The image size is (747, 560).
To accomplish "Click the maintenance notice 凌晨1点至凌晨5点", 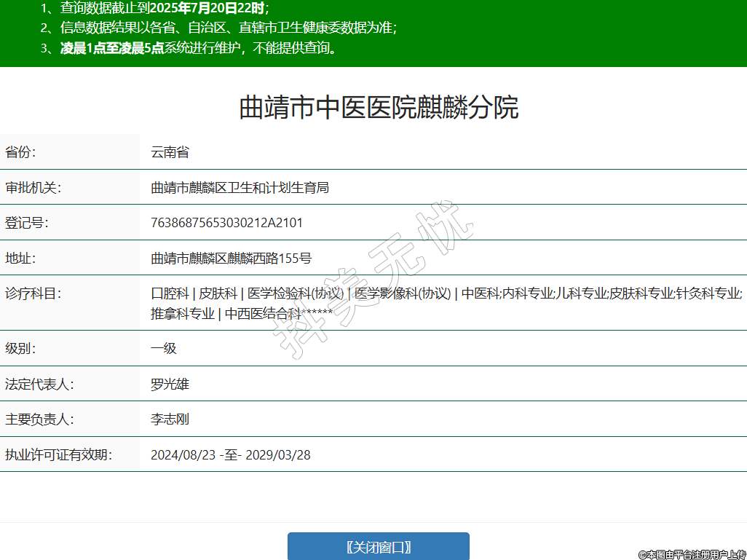I will 111,49.
